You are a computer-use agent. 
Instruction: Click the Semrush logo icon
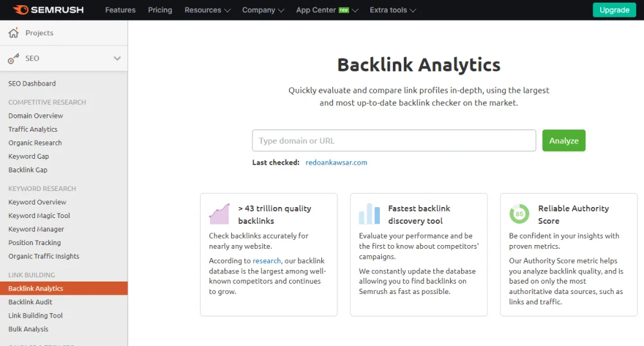click(x=20, y=10)
